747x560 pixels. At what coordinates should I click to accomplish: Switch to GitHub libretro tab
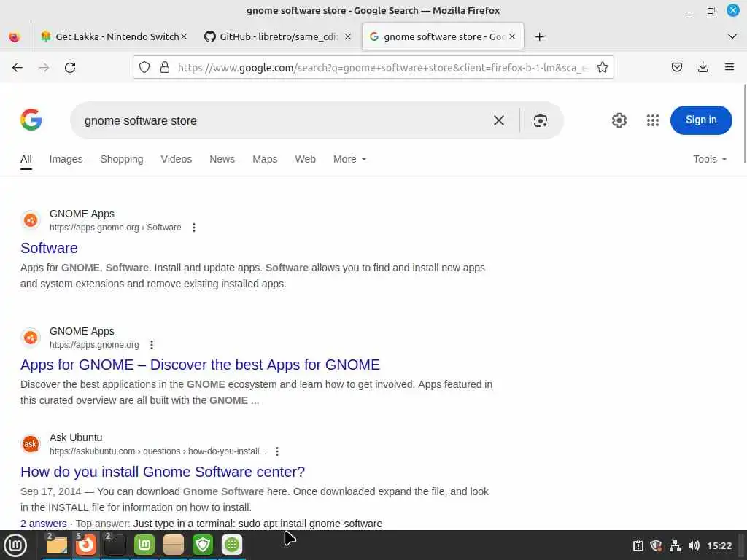[279, 36]
